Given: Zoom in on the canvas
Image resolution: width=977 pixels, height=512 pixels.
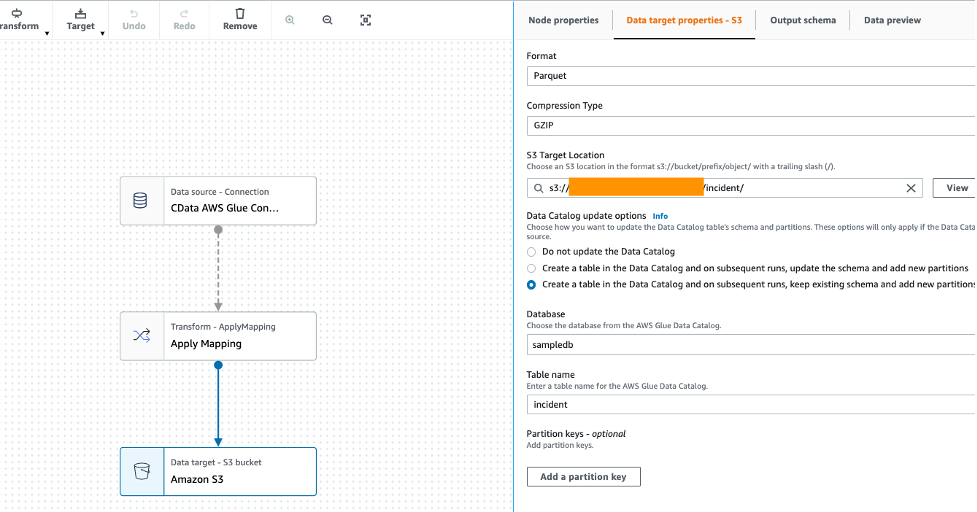Looking at the screenshot, I should (290, 20).
